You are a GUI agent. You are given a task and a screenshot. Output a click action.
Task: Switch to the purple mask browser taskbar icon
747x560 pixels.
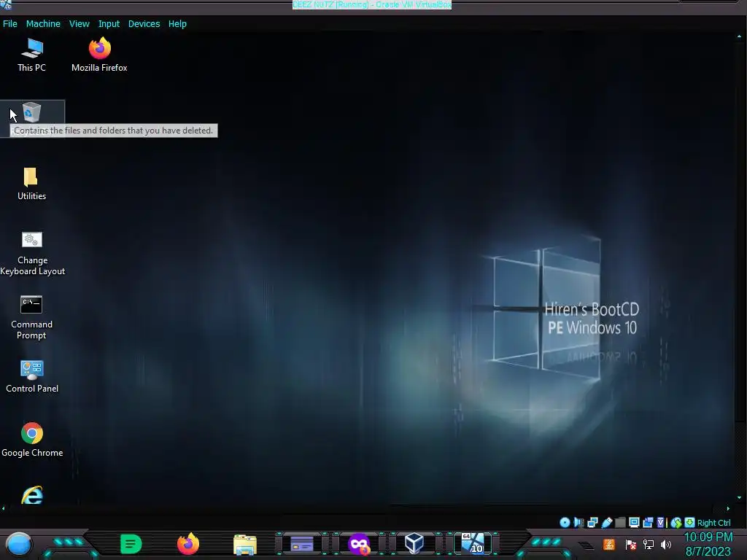(359, 544)
